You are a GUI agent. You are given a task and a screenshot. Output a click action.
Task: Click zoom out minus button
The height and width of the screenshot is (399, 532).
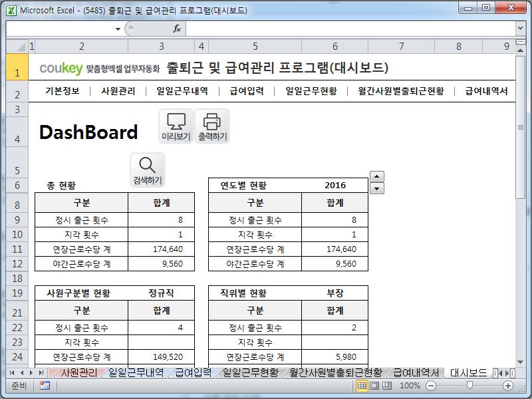click(431, 386)
